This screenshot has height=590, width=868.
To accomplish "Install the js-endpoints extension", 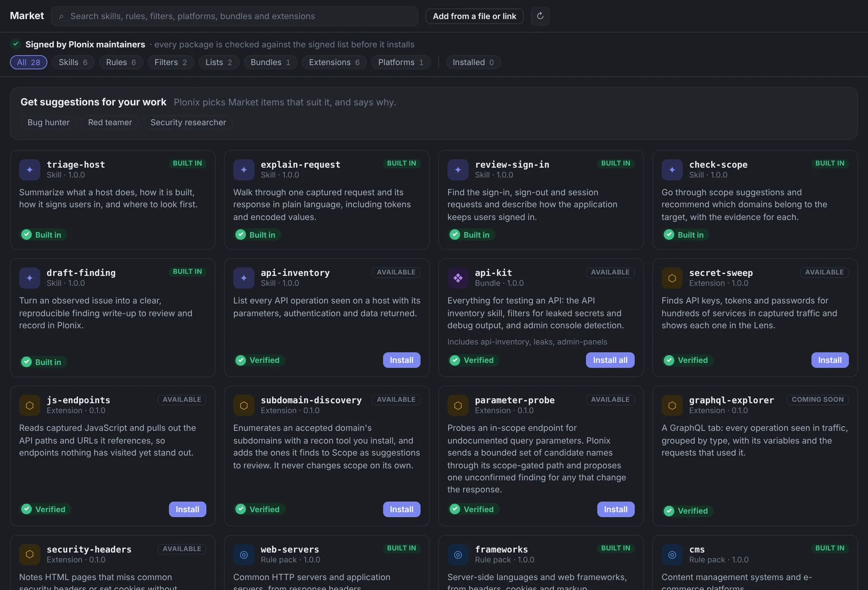I will tap(188, 509).
